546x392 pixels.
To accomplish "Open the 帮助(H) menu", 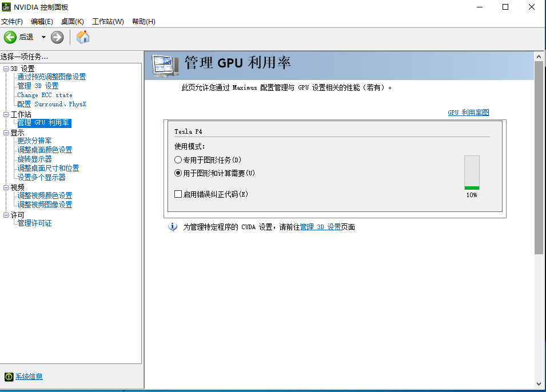I will click(144, 22).
